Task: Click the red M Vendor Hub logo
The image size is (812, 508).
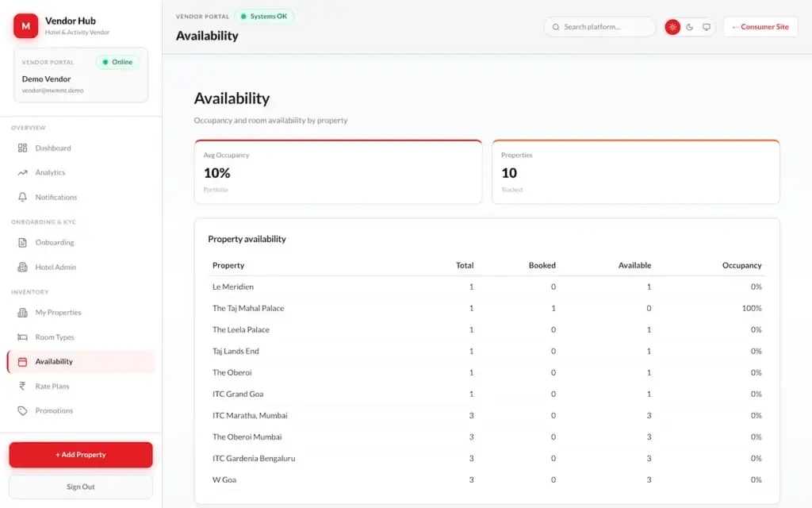Action: tap(25, 26)
